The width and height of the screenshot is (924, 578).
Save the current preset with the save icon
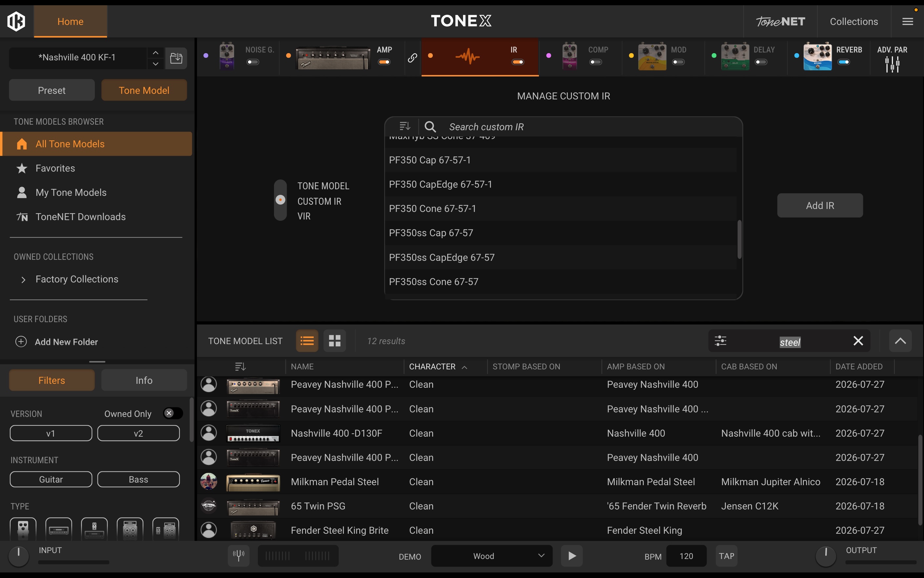pos(176,58)
